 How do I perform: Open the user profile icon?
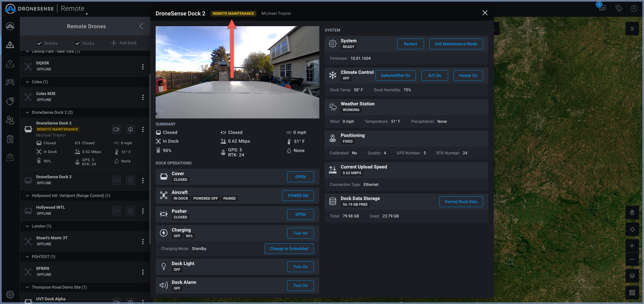[x=634, y=8]
